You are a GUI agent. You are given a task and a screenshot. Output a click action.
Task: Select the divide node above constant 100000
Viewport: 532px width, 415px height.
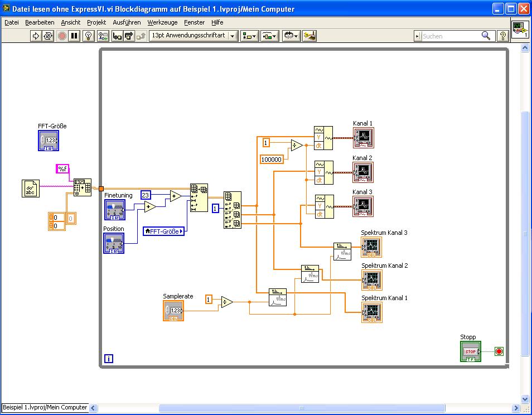click(297, 145)
